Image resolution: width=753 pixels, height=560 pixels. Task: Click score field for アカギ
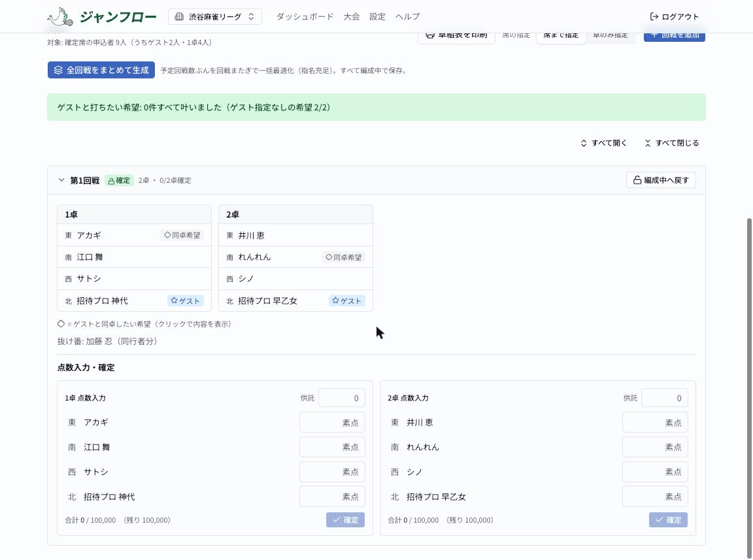pos(332,423)
